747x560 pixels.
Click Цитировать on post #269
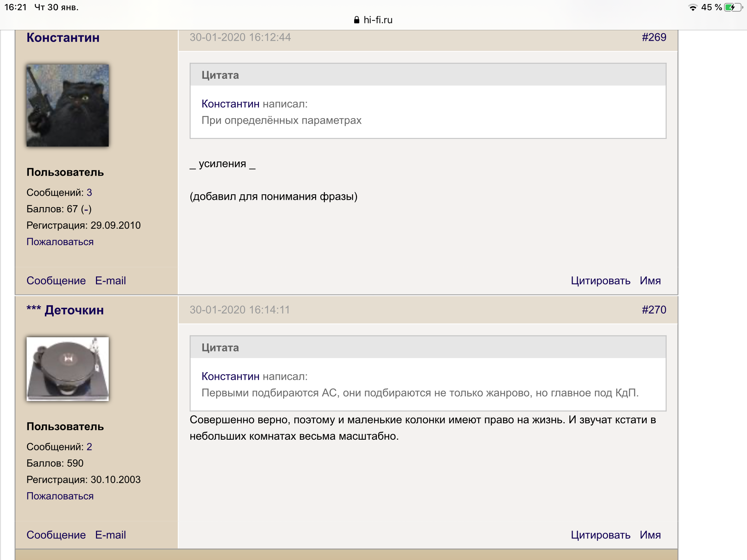[600, 281]
